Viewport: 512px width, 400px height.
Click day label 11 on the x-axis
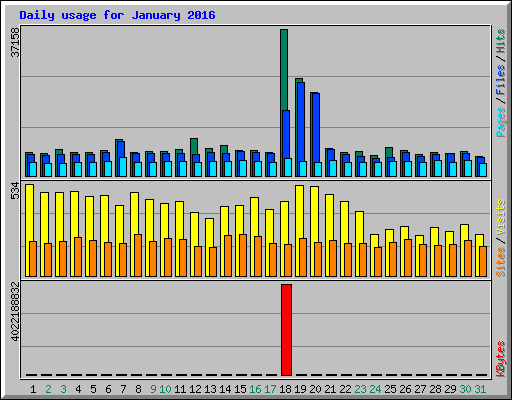(180, 389)
